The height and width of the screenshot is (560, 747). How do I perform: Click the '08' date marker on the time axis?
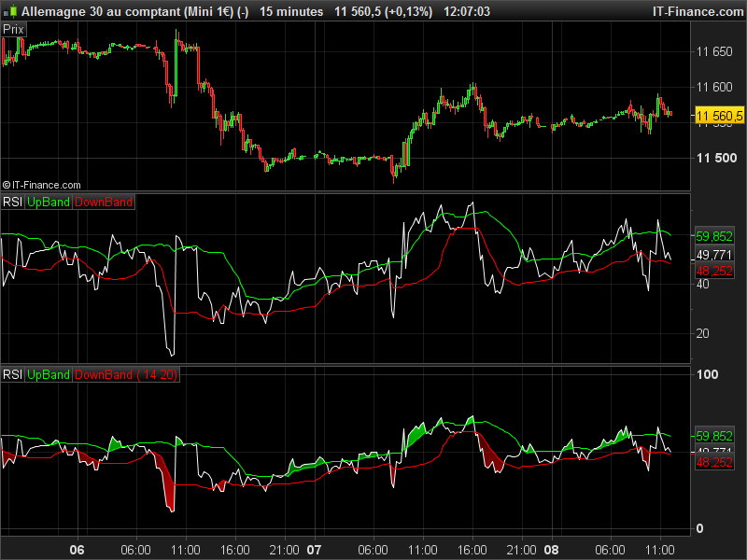click(x=551, y=551)
